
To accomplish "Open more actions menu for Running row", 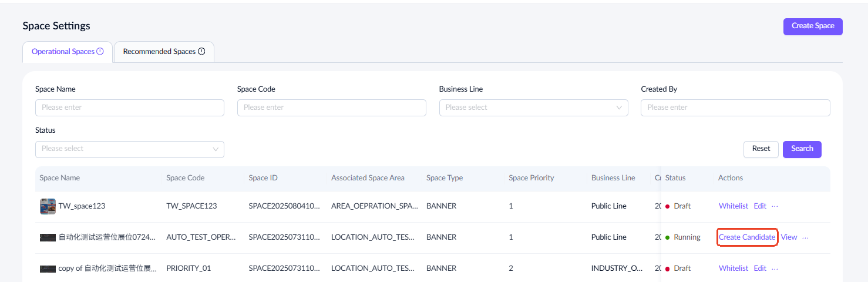I will click(805, 237).
